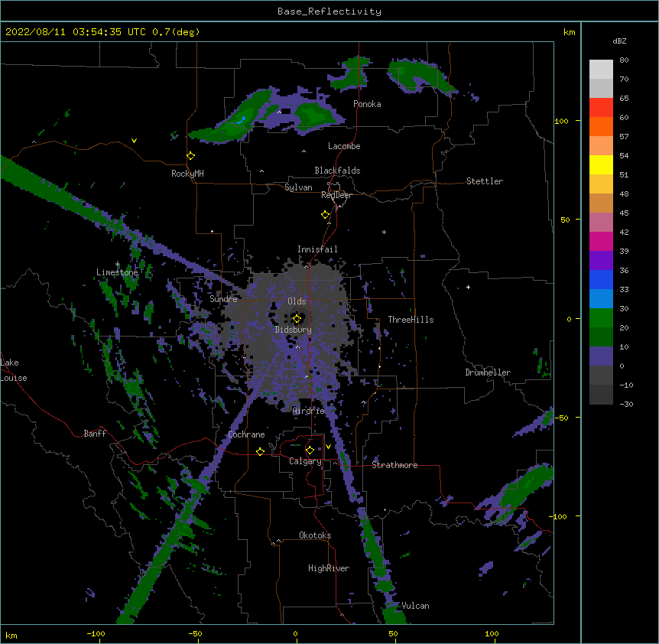This screenshot has width=659, height=644.
Task: Pick the green 30 to 20 dBZ legend swatch
Action: pos(601,318)
